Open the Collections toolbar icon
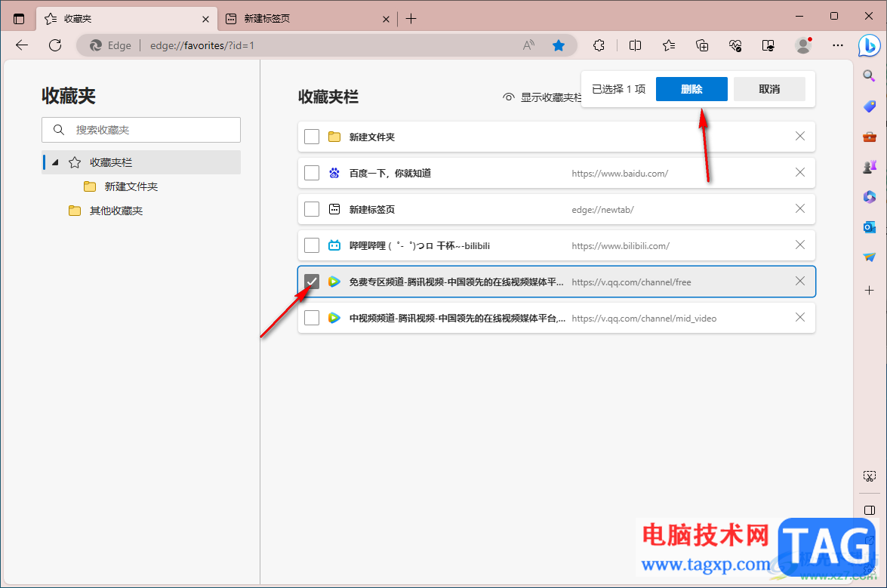Screen dimensions: 887x588 pos(702,46)
